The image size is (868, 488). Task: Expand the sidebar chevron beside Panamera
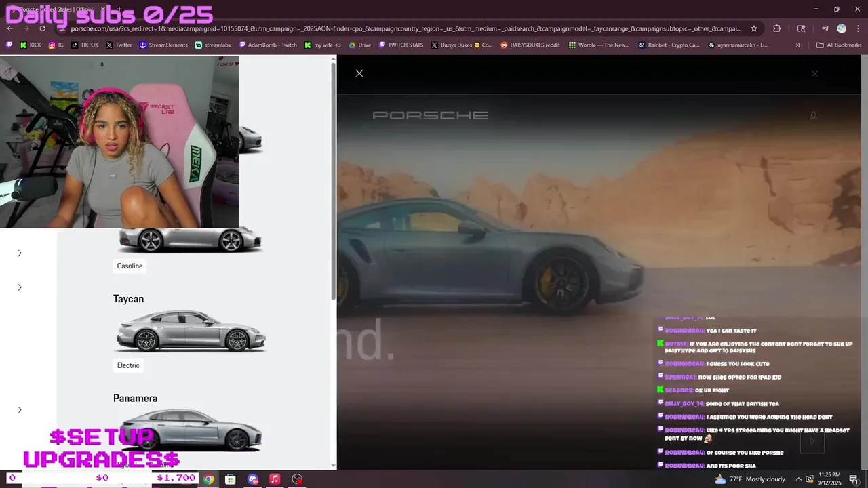(x=20, y=409)
